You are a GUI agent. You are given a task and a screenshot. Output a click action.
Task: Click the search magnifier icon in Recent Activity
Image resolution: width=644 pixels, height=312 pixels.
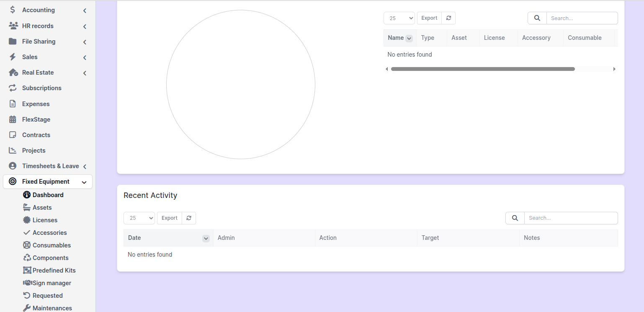tap(515, 218)
